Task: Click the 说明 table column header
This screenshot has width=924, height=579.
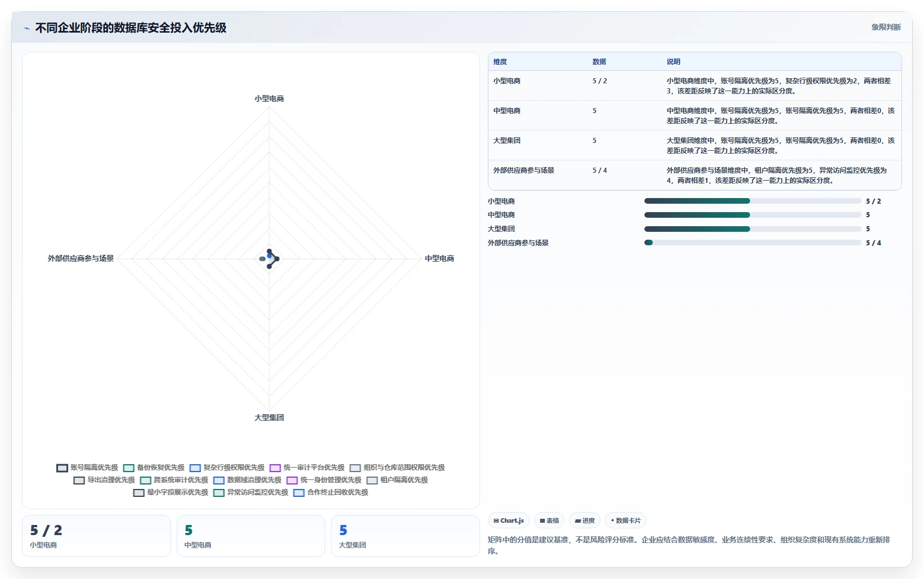Action: [x=674, y=62]
